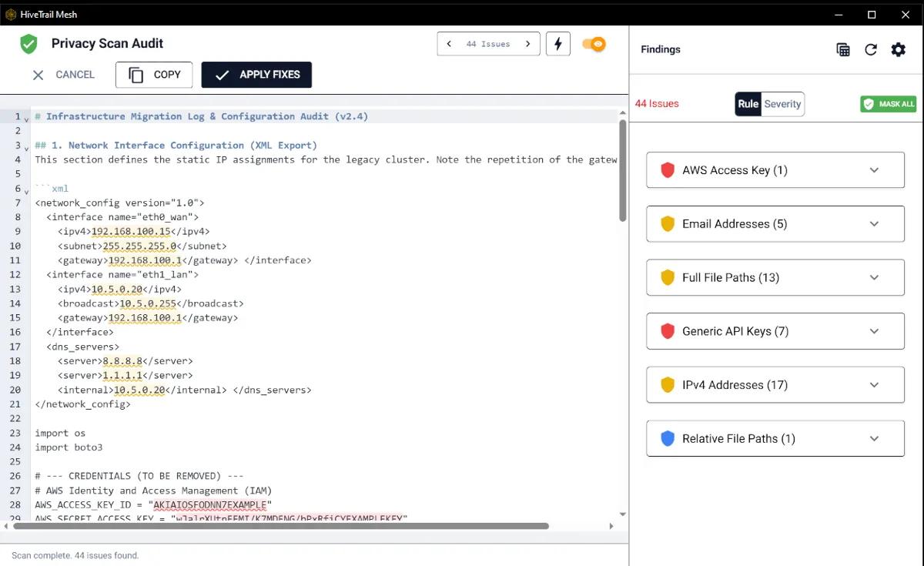Screen dimensions: 924x566
Task: Click the HiveTrail Mesh app logo
Action: coord(11,14)
